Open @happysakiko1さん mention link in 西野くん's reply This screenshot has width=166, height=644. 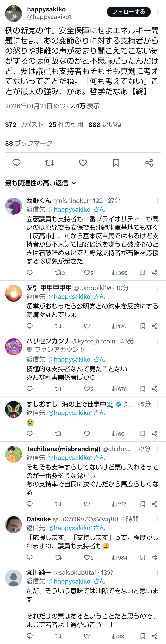tap(77, 209)
